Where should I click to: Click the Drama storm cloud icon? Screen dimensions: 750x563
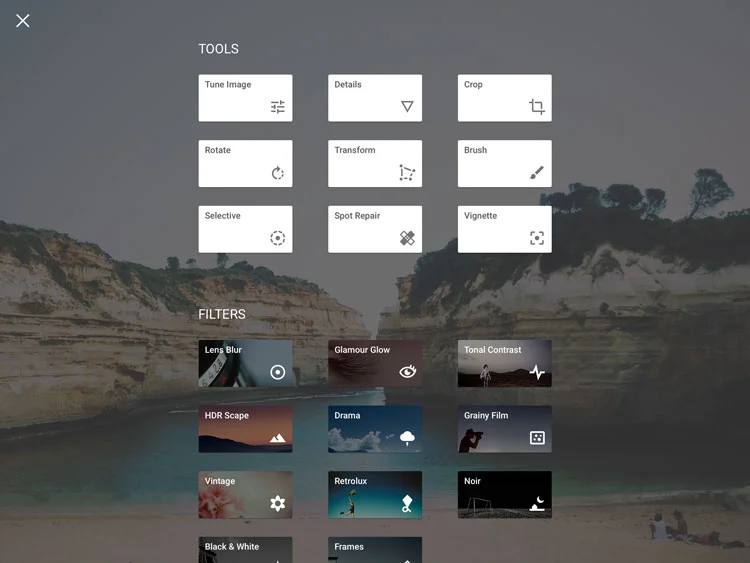[x=407, y=438]
